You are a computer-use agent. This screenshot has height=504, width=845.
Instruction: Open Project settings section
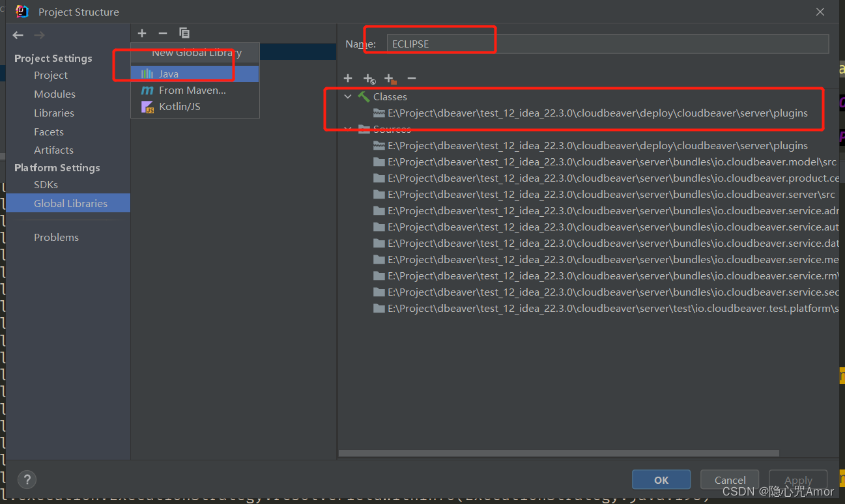click(51, 76)
